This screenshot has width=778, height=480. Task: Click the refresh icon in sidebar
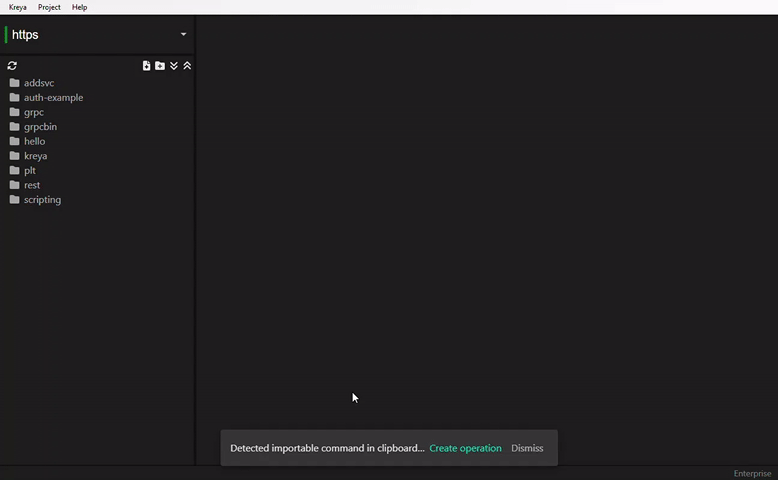[x=12, y=66]
